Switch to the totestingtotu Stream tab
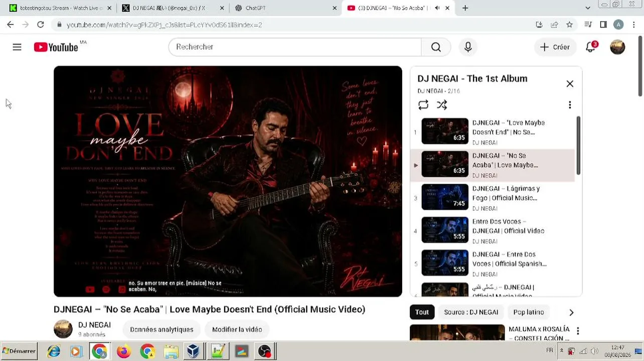 point(59,8)
